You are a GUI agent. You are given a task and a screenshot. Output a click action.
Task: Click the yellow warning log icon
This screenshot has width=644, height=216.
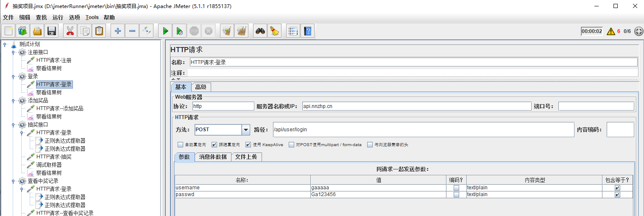coord(611,31)
